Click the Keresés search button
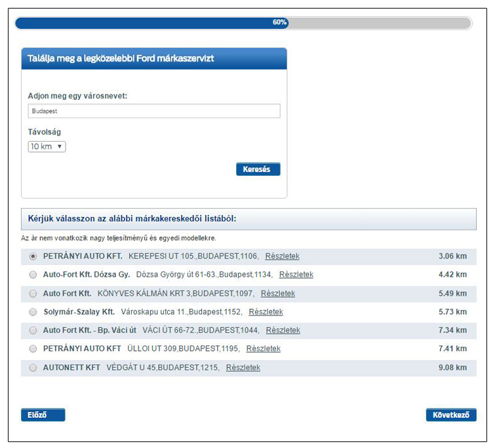Image resolution: width=495 pixels, height=448 pixels. click(258, 169)
